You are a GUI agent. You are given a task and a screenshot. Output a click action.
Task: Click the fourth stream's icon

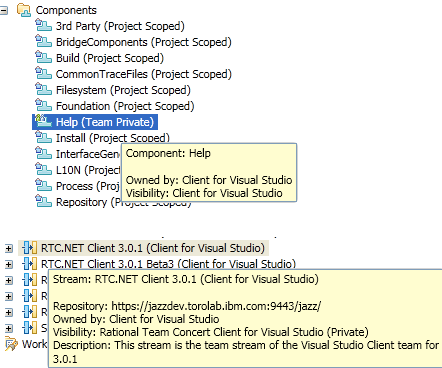point(29,296)
